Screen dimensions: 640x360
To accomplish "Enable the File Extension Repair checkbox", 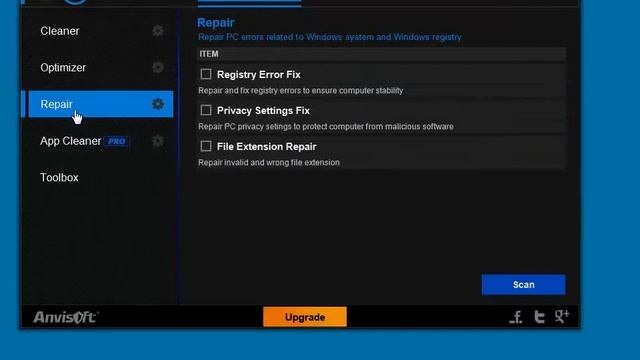I will [206, 146].
